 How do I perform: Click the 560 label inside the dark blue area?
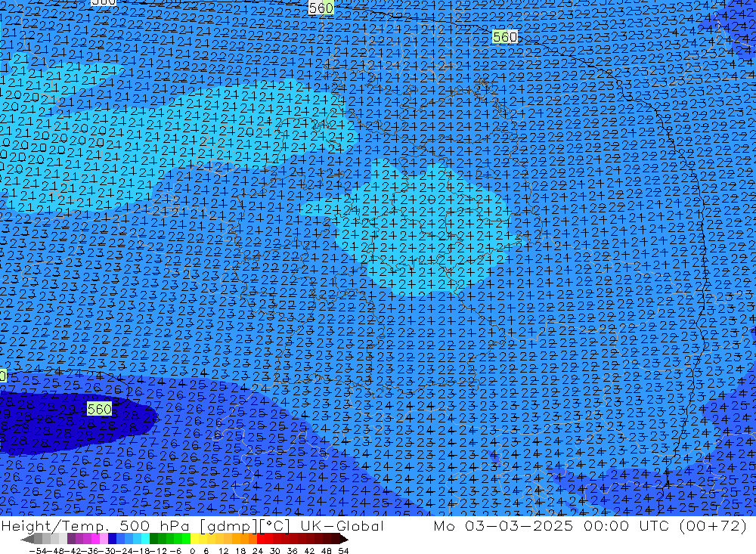(99, 409)
